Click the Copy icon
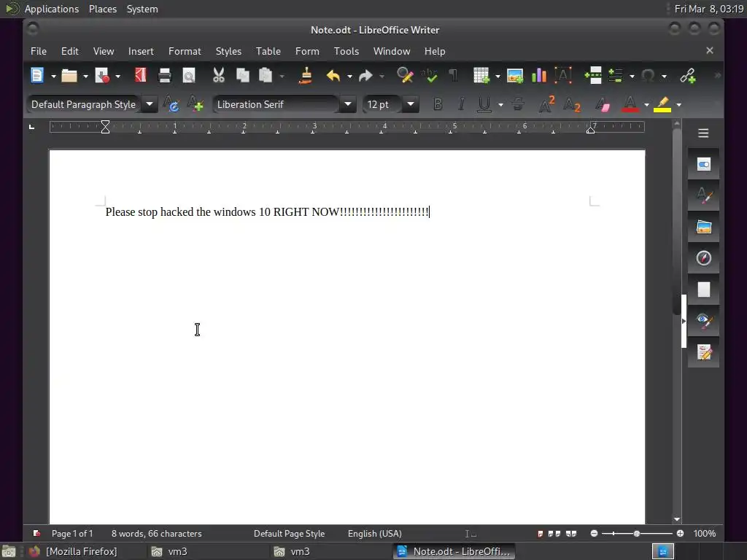This screenshot has width=747, height=560. pos(243,75)
